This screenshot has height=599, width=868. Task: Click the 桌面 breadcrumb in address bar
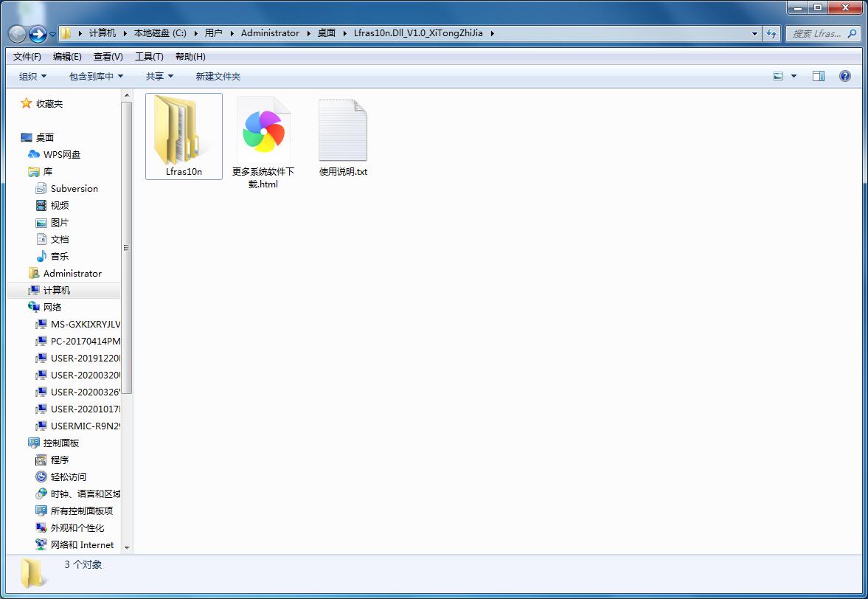[326, 33]
